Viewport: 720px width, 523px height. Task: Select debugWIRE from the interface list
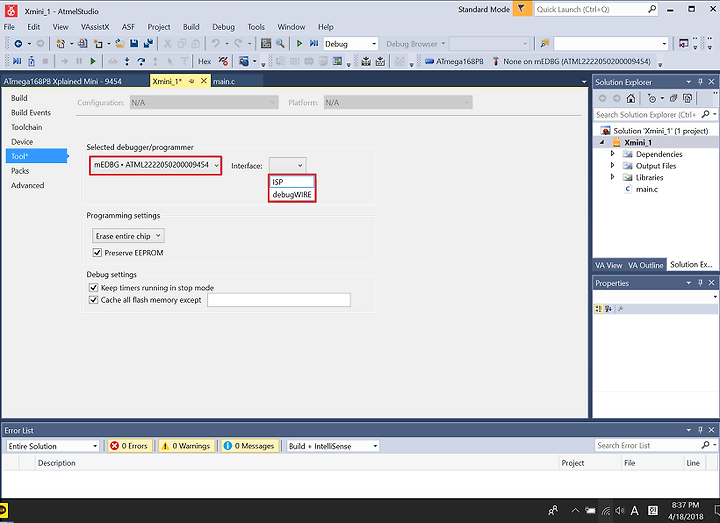(292, 195)
